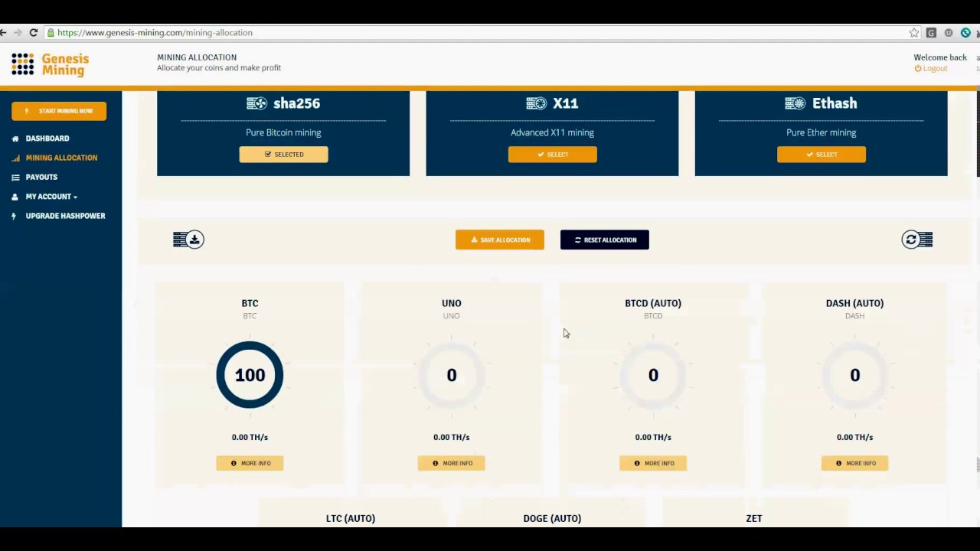The height and width of the screenshot is (551, 980).
Task: Click the server download icon beside Save Allocation
Action: point(188,240)
